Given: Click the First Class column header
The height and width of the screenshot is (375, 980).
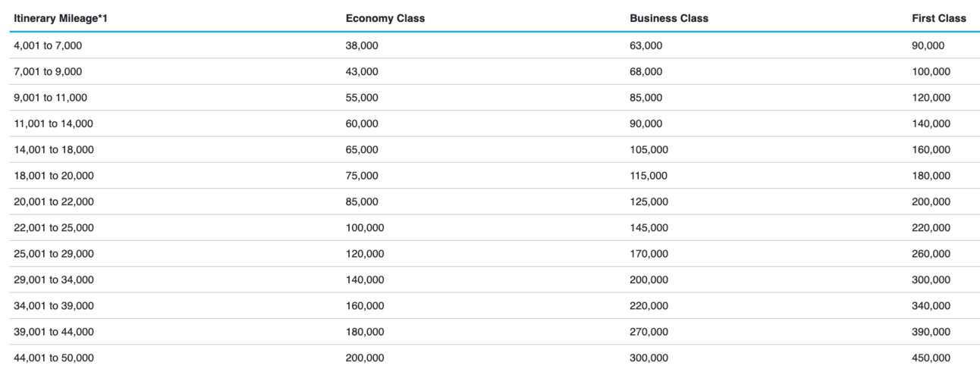Looking at the screenshot, I should point(939,18).
